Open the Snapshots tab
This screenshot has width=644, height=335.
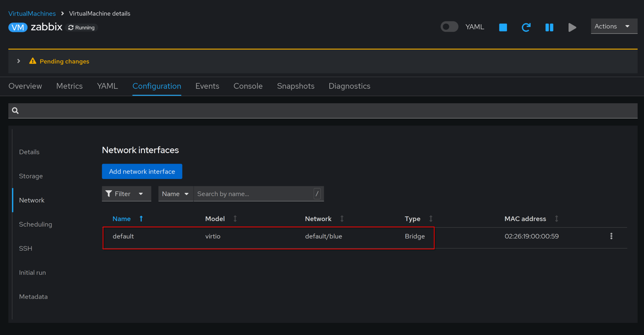(x=295, y=86)
